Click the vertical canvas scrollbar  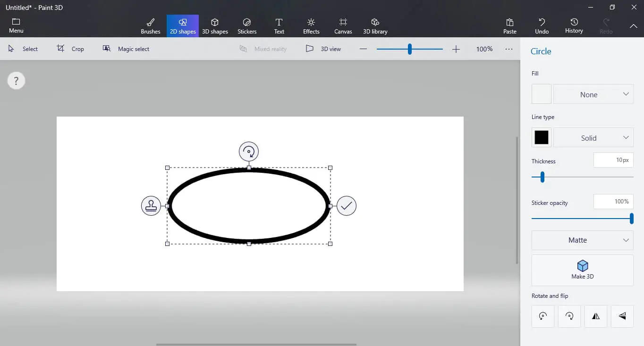tap(517, 200)
